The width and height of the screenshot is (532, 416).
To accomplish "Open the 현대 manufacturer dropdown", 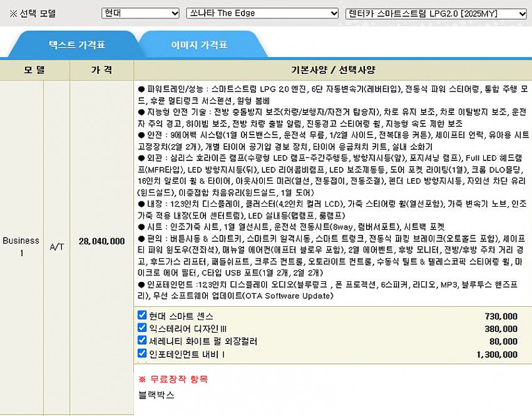I will pyautogui.click(x=140, y=13).
